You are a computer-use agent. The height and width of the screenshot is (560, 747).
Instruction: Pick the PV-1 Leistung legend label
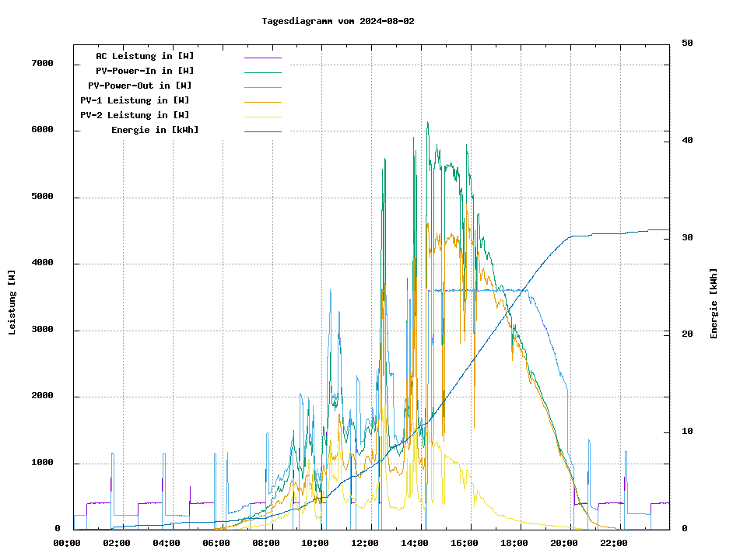pos(135,100)
